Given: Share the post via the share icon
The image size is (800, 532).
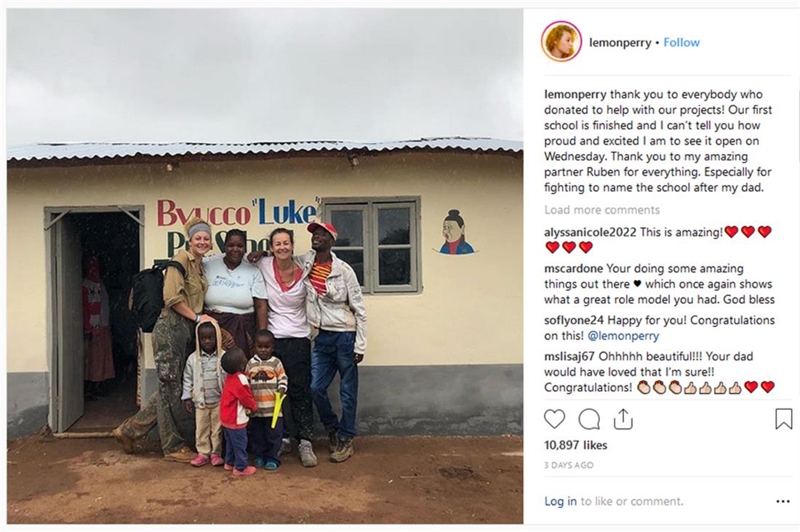Looking at the screenshot, I should (623, 419).
